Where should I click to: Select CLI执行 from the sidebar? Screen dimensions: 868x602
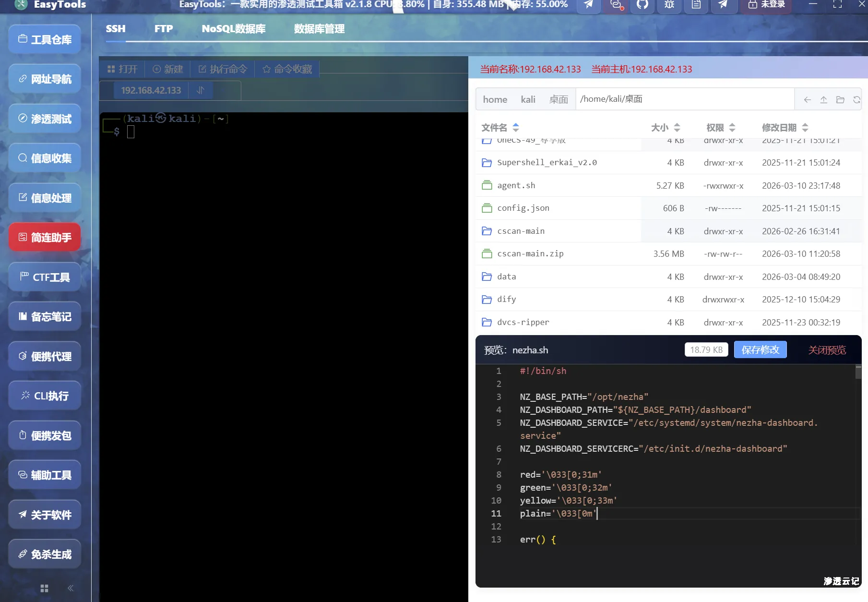[x=44, y=395]
